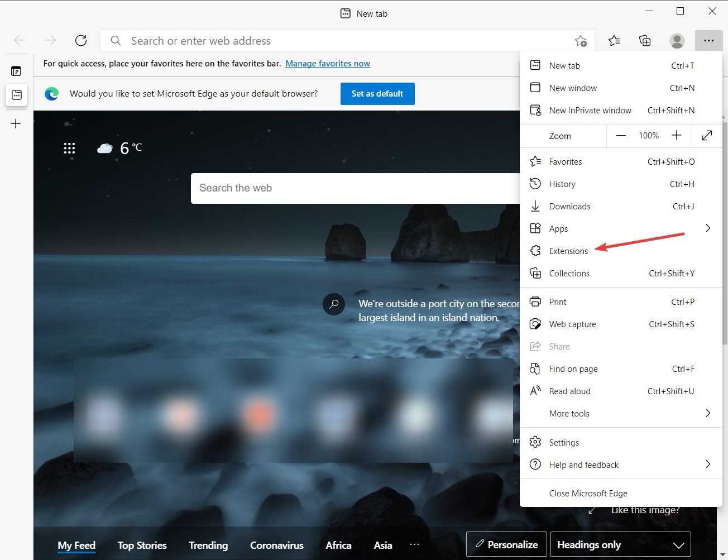Enter full screen using the zoom expand icon
The width and height of the screenshot is (728, 560).
click(707, 135)
